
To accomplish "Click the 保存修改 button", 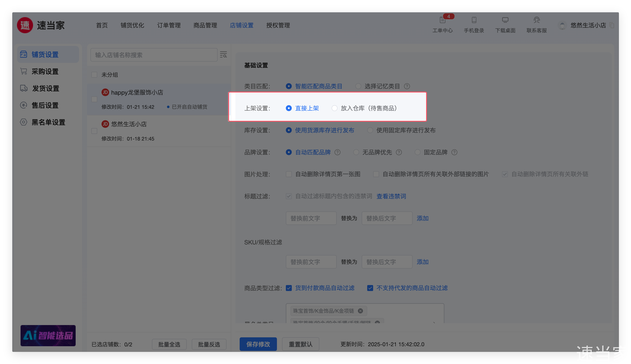I will [x=258, y=344].
